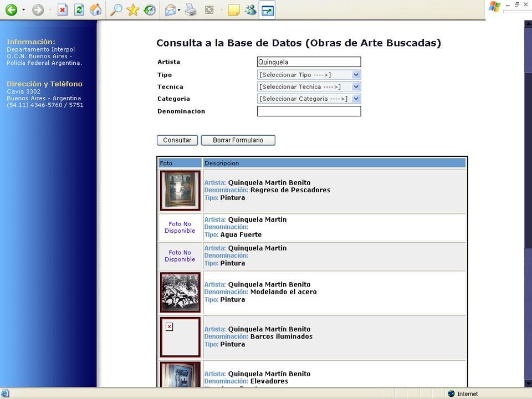Screen dimensions: 532x399
Task: Click the Departamento Interpol sidebar text
Action: (x=40, y=49)
